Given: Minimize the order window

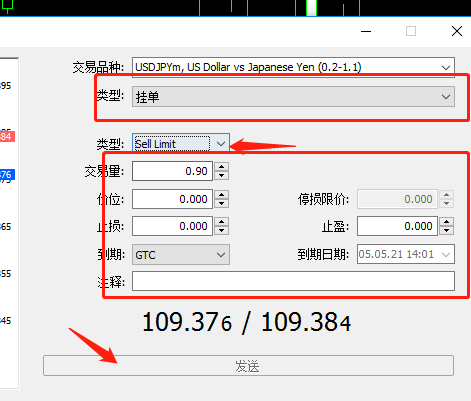Looking at the screenshot, I should tap(366, 31).
